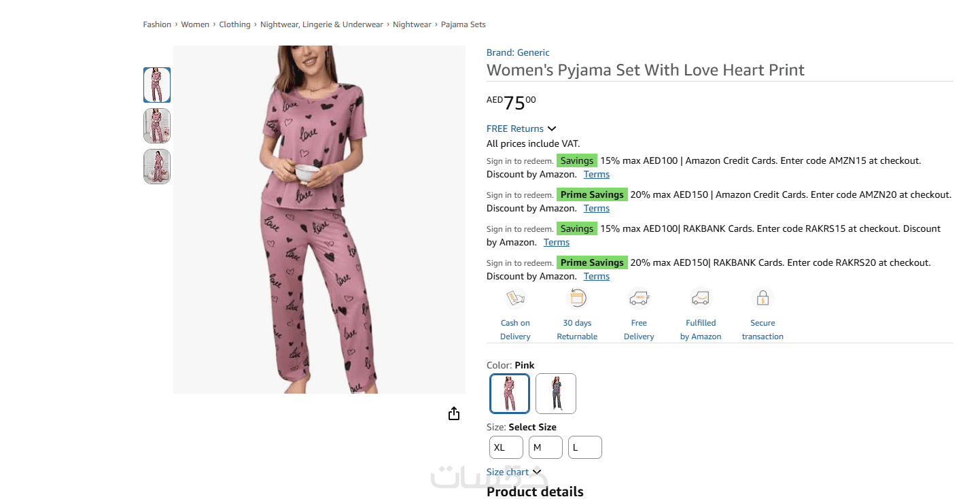The image size is (980, 499).
Task: Select the first product thumbnail image
Action: coord(157,85)
